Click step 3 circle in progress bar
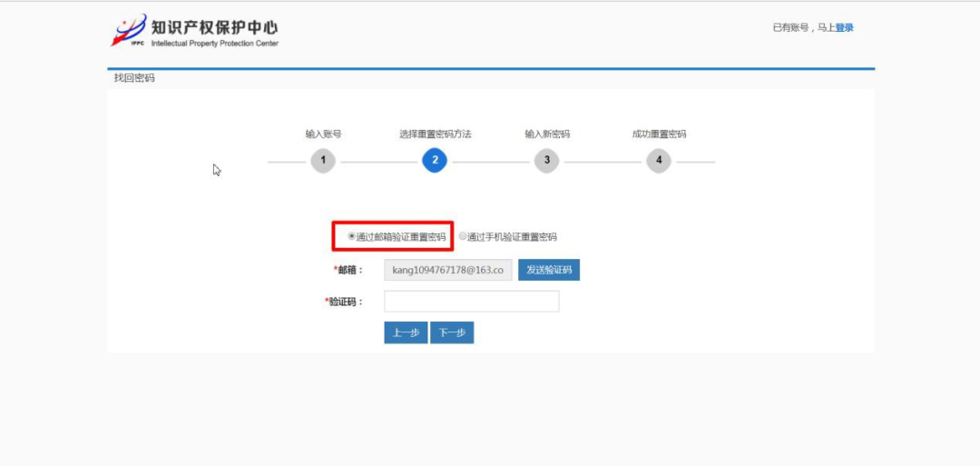 point(546,162)
